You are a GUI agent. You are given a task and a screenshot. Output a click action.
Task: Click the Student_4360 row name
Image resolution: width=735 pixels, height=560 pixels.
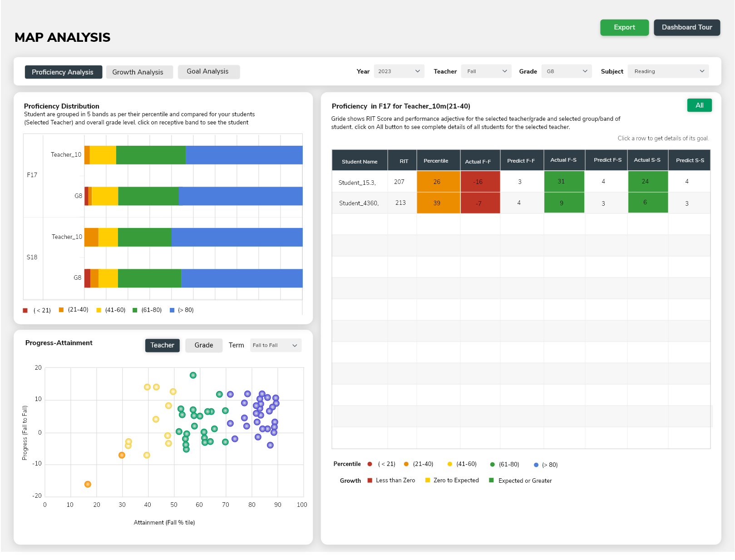click(x=359, y=203)
